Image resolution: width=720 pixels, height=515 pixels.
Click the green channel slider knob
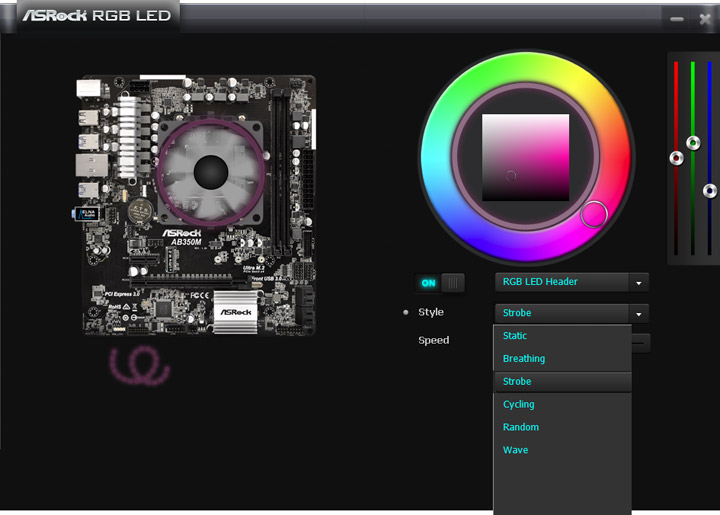coord(693,143)
